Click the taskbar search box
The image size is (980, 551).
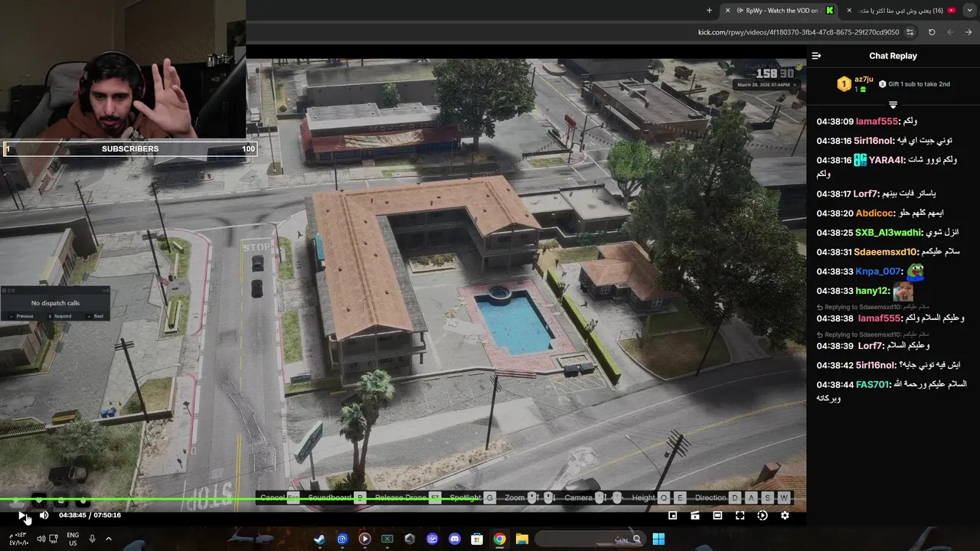tap(590, 539)
